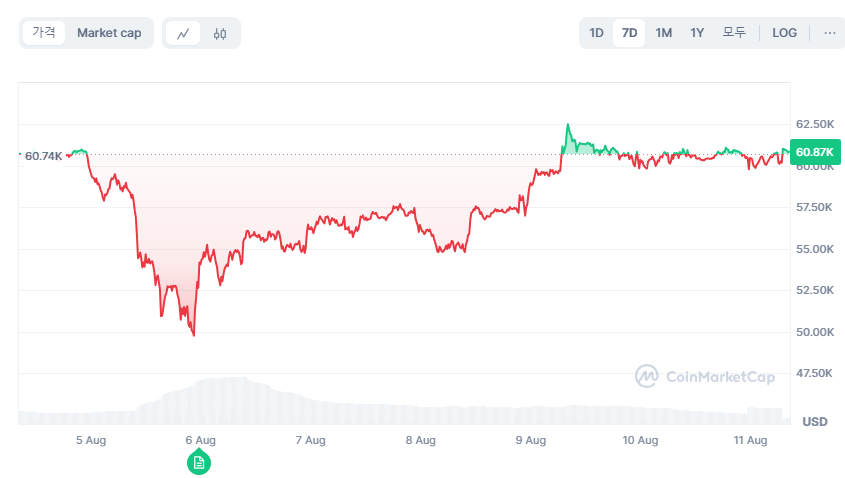Set the time range to 7D
This screenshot has width=845, height=478.
pos(629,33)
